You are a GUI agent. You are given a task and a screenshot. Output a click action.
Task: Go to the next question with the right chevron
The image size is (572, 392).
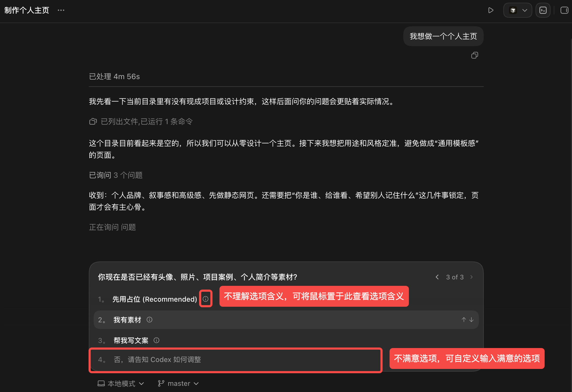coord(471,277)
